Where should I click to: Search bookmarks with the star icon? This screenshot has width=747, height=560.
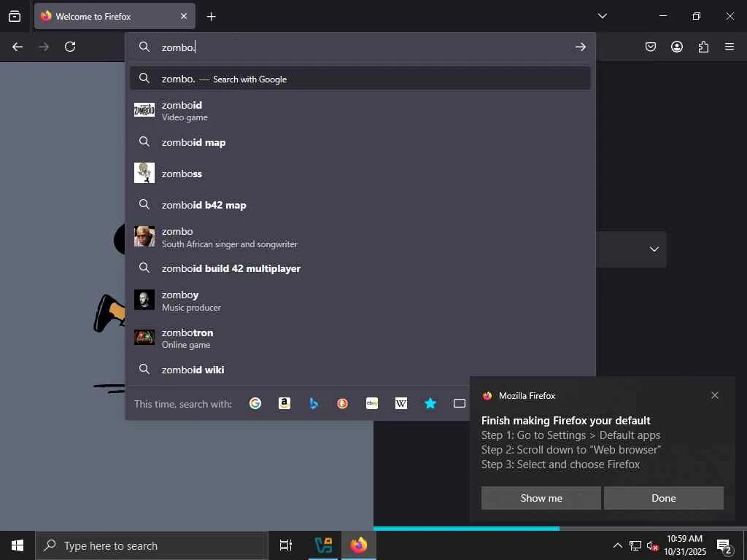click(430, 403)
